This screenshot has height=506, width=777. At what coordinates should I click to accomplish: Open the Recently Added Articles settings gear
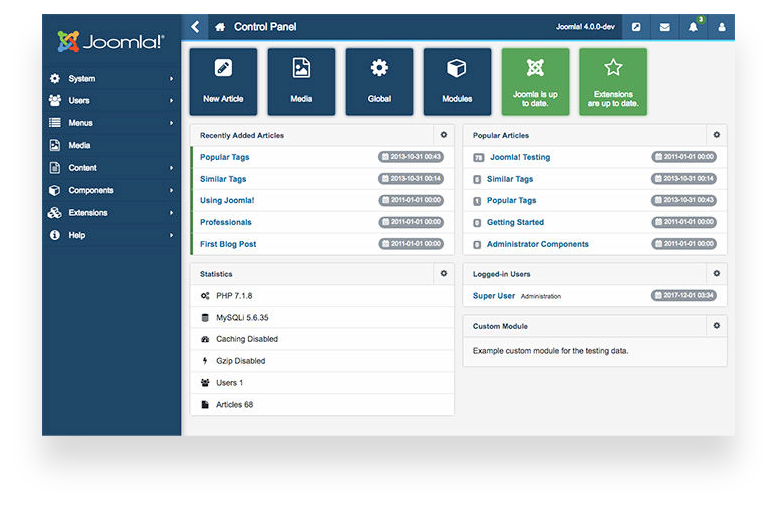444,135
